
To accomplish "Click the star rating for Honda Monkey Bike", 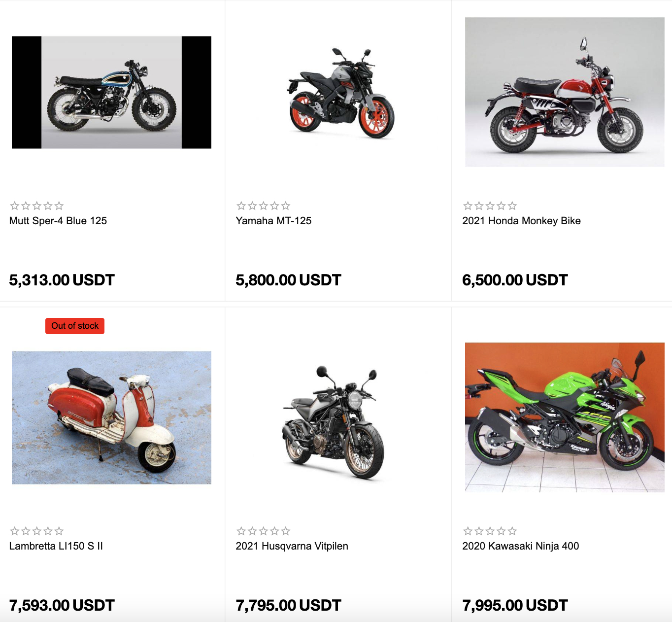I will (x=490, y=206).
